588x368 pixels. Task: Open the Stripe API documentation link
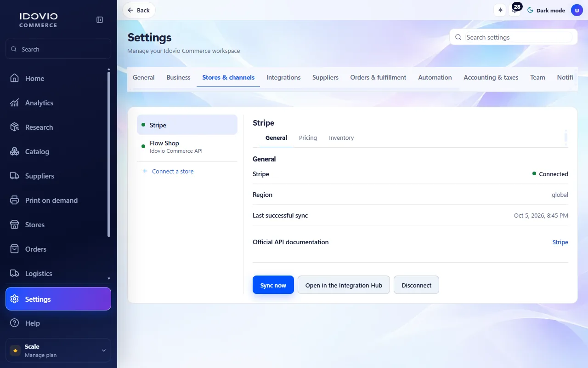tap(560, 242)
